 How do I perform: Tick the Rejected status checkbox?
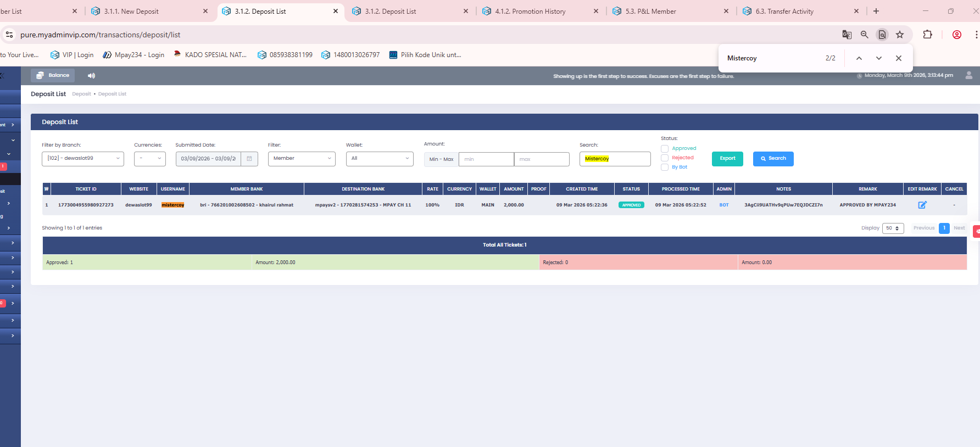click(x=665, y=158)
